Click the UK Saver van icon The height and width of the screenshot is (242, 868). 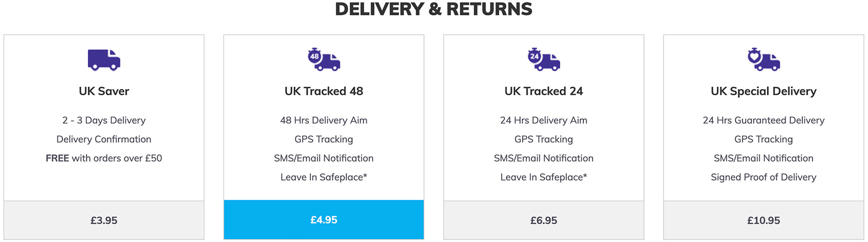coord(104,60)
